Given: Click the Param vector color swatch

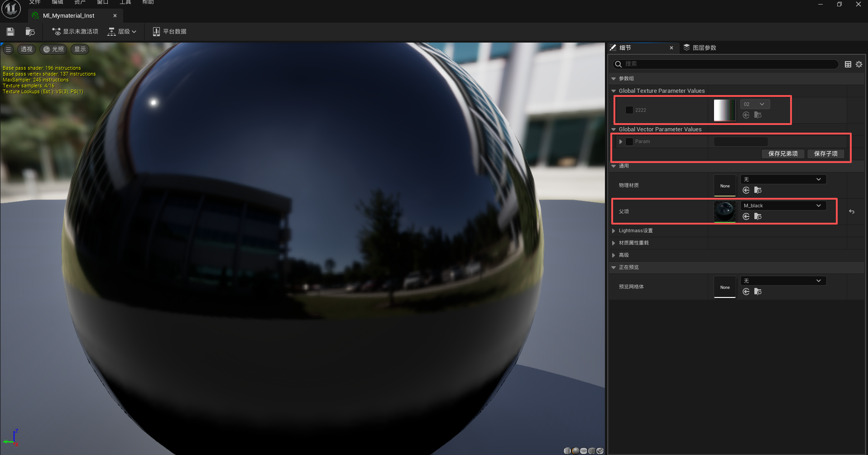Looking at the screenshot, I should click(x=741, y=142).
